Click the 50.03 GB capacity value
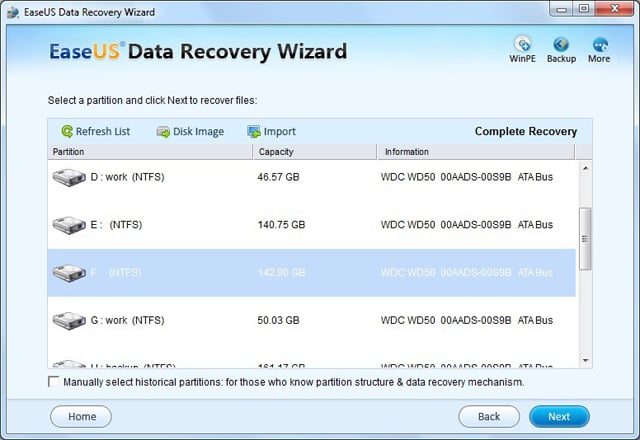640x440 pixels. tap(278, 320)
